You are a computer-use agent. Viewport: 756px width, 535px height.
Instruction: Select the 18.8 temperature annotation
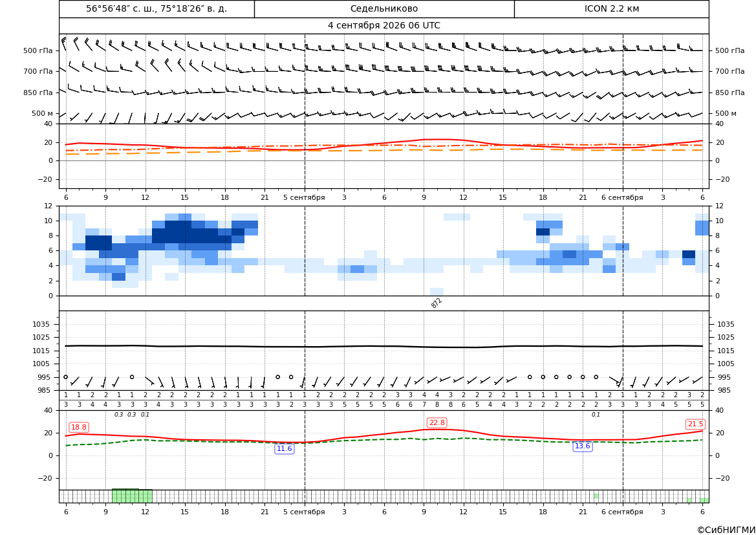click(x=79, y=427)
